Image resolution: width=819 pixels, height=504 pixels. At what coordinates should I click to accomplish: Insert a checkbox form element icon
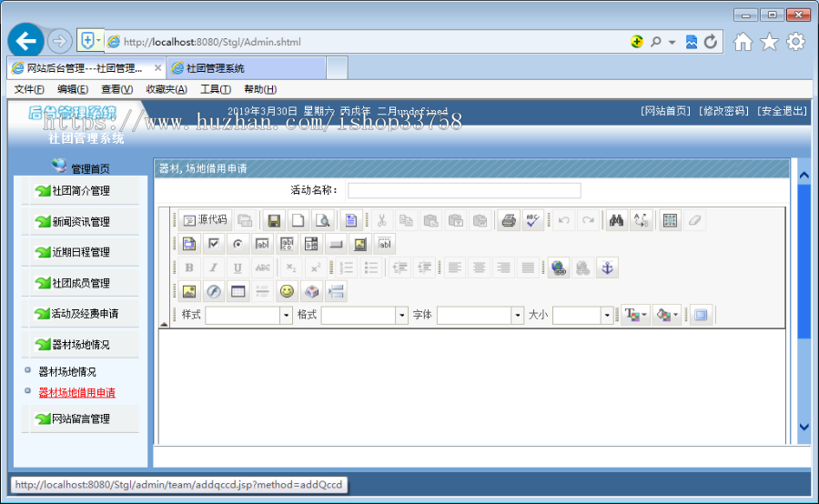pyautogui.click(x=214, y=244)
